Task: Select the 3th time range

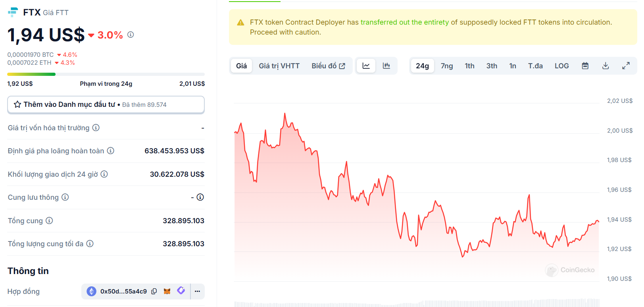Action: [492, 66]
